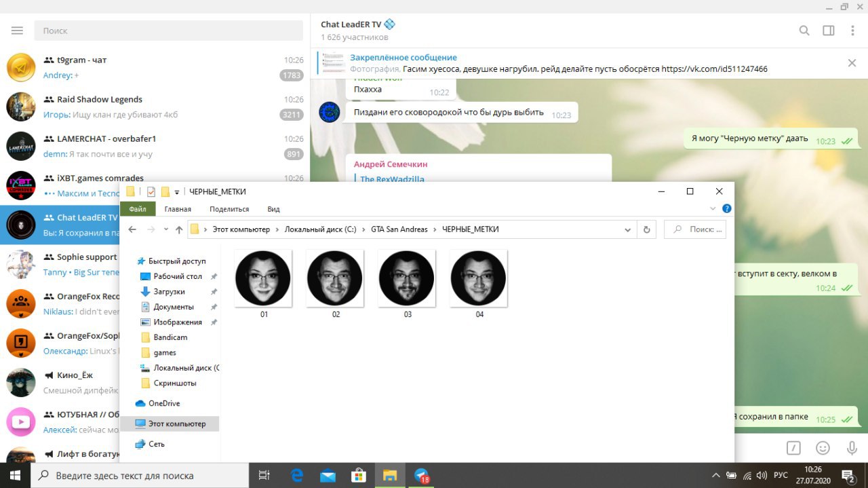Open Telegram hamburger menu
The width and height of the screenshot is (868, 488).
[x=17, y=31]
